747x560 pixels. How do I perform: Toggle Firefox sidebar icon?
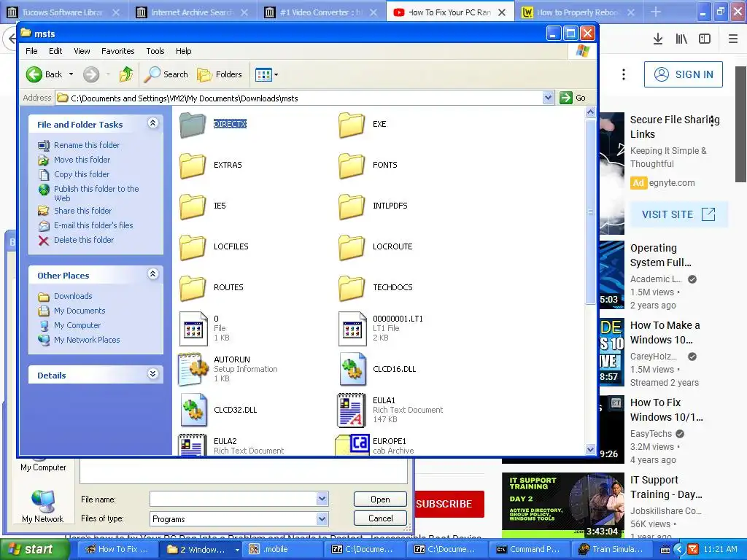tap(705, 39)
